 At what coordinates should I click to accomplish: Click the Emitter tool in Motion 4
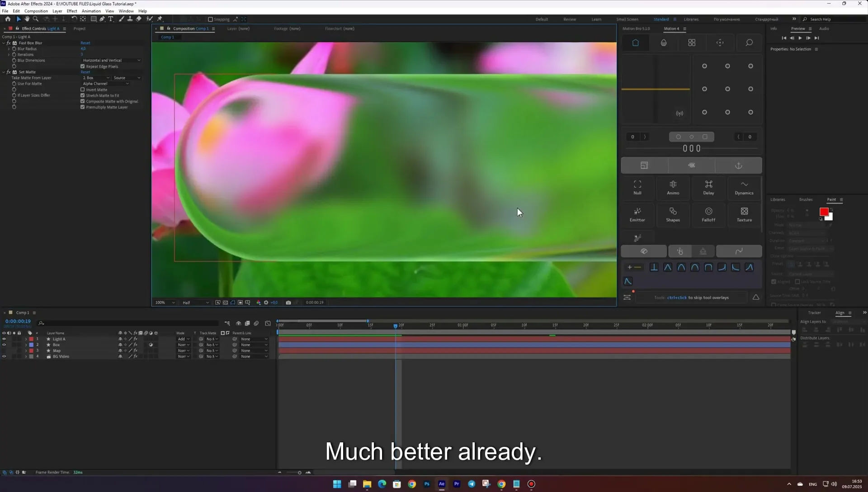click(x=637, y=214)
